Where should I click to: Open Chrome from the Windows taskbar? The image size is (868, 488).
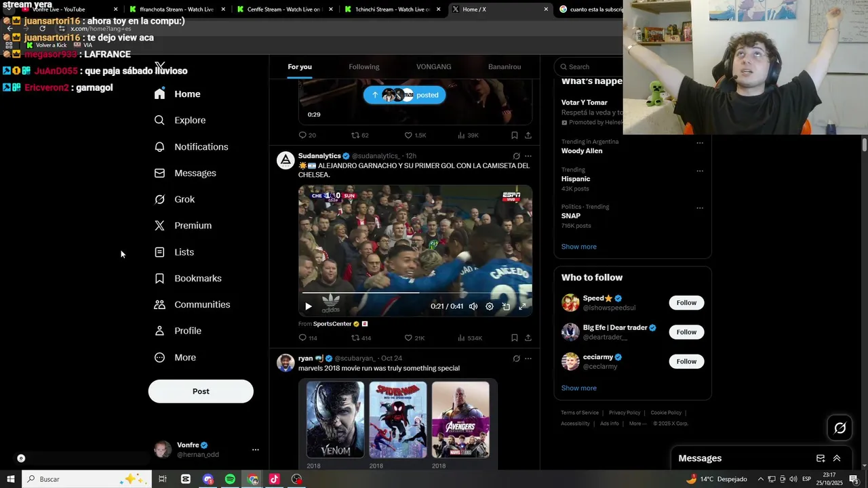click(x=252, y=479)
